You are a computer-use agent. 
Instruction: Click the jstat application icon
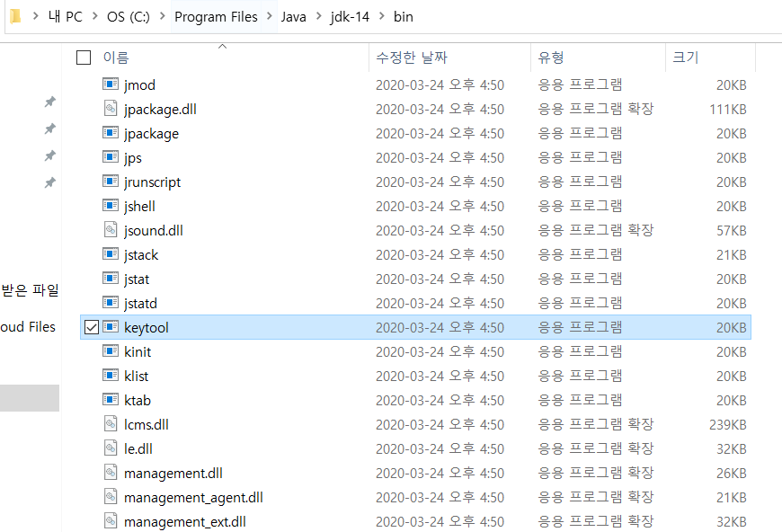pos(111,279)
